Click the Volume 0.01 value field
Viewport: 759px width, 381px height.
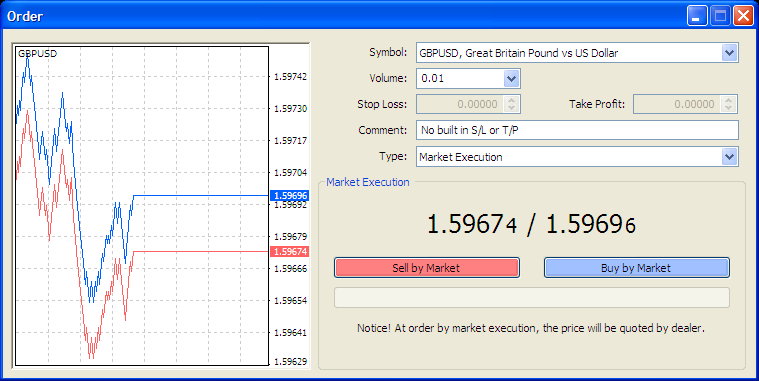click(460, 78)
